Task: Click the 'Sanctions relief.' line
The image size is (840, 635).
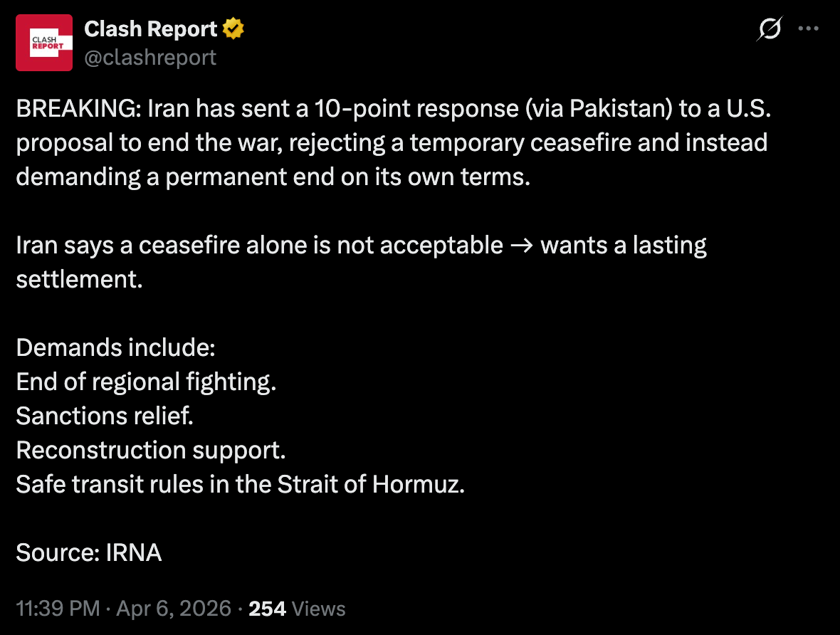Action: (105, 416)
